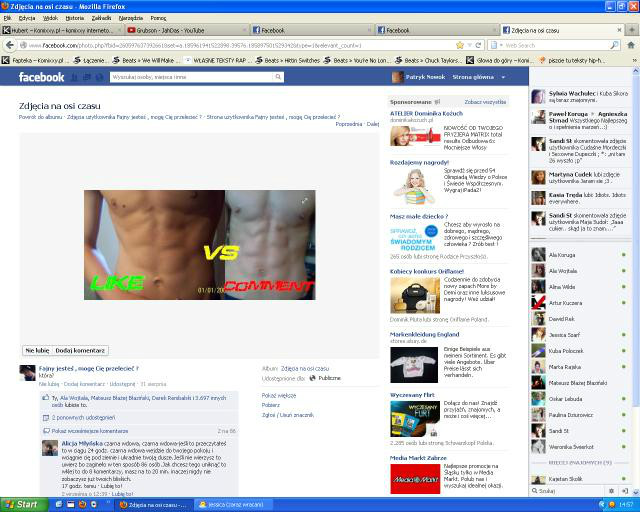Click the Facebook search magnifier icon
The image size is (640, 512).
click(x=278, y=77)
